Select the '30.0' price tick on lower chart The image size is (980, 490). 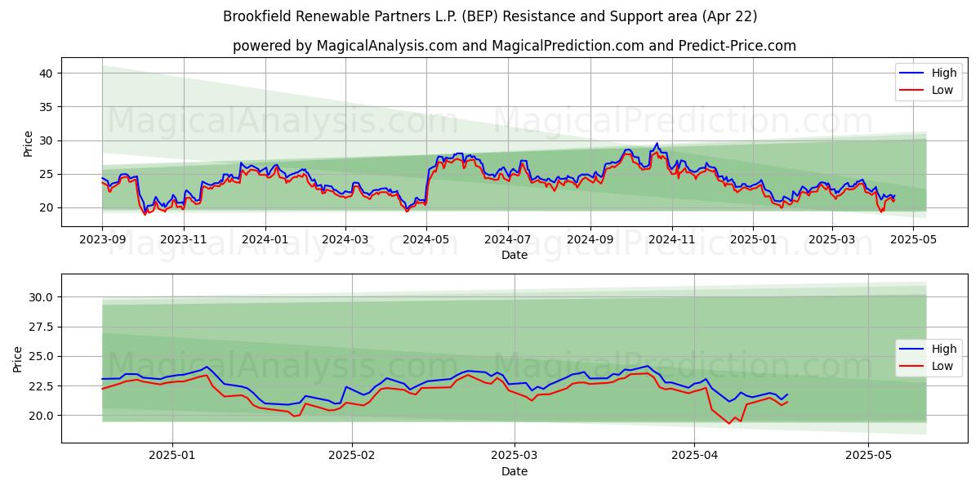click(x=42, y=297)
